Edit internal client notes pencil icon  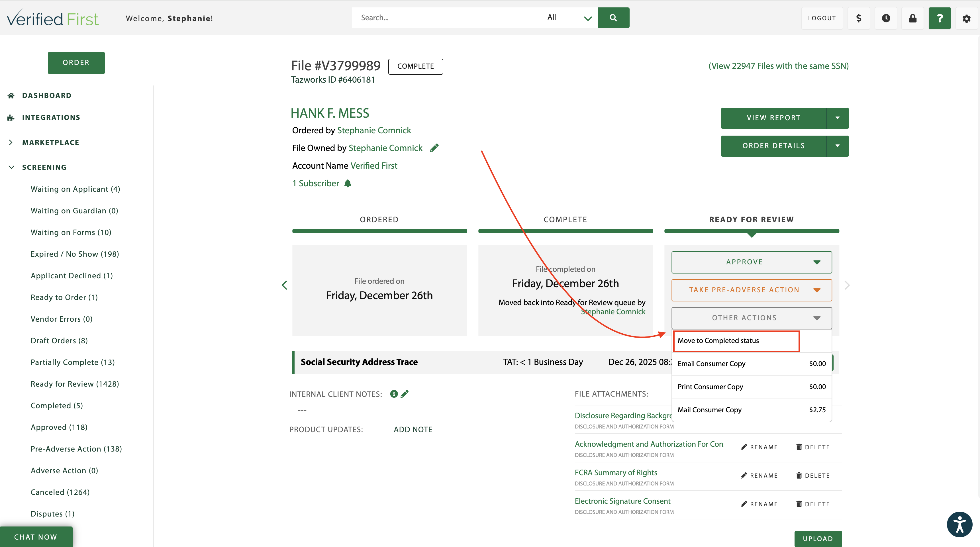click(x=405, y=394)
